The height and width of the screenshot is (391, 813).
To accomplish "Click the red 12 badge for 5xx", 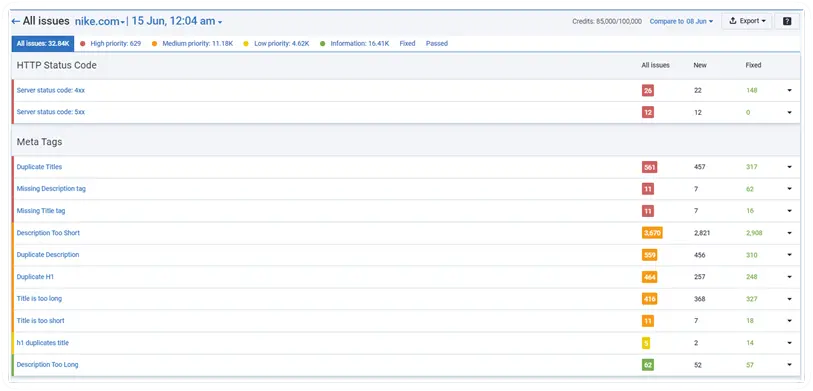I will pos(648,112).
